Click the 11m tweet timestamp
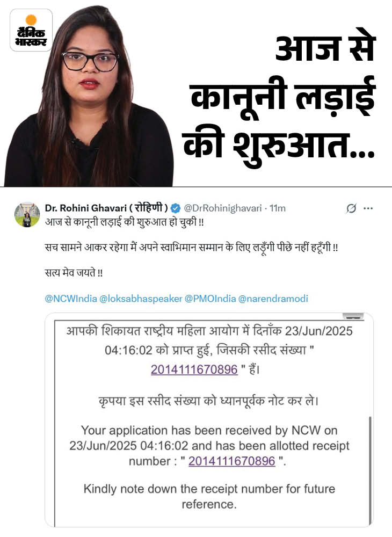This screenshot has width=392, height=537. tap(278, 208)
